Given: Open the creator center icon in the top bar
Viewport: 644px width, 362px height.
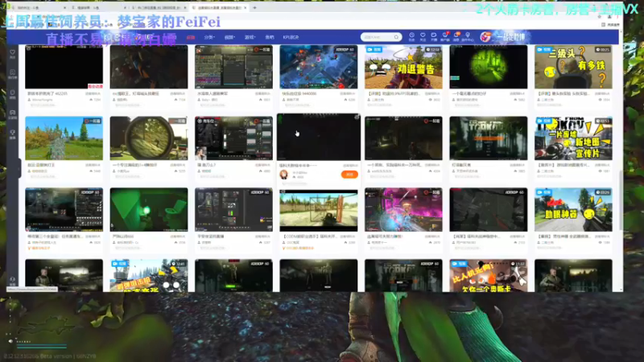Looking at the screenshot, I should (468, 37).
